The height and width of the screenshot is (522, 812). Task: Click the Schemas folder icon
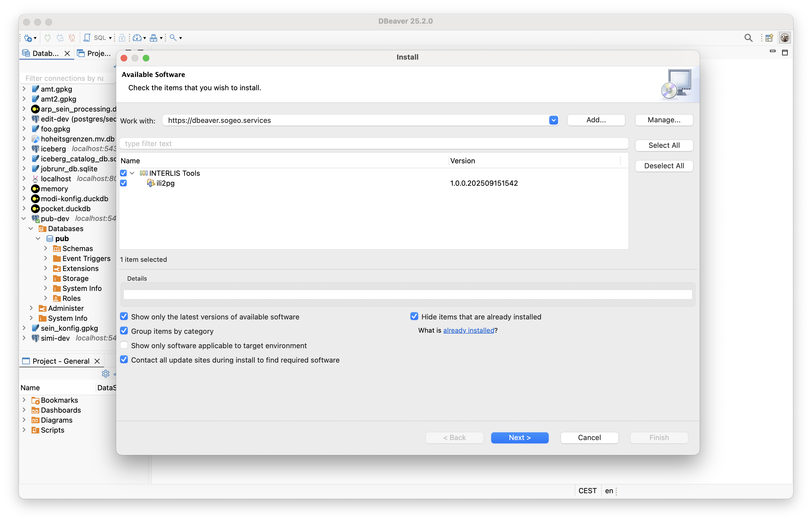(57, 249)
